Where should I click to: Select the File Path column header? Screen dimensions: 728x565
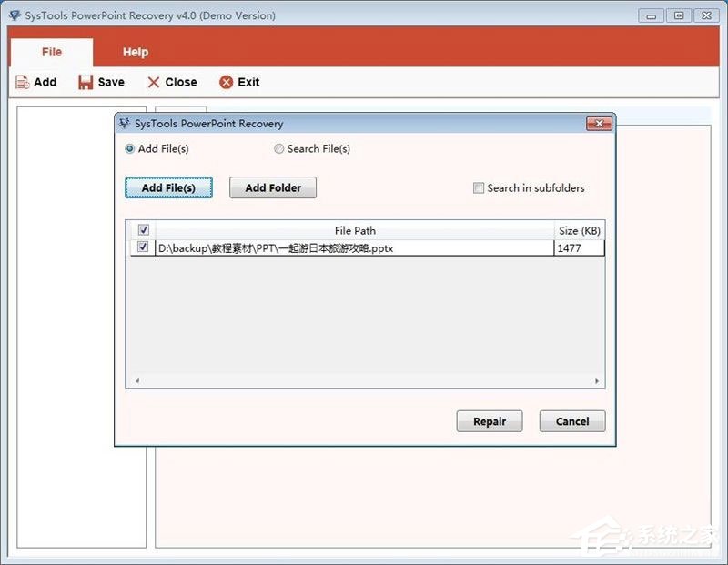(x=355, y=230)
